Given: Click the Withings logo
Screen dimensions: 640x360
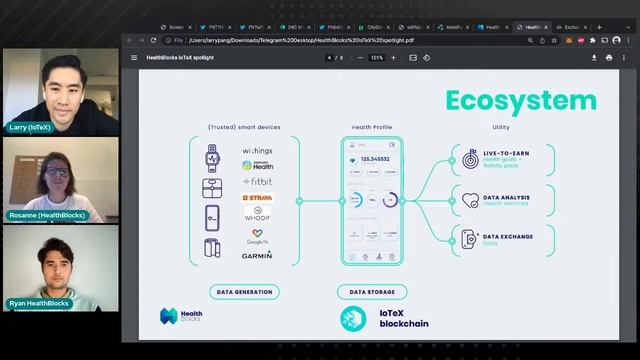Looking at the screenshot, I should 257,151.
